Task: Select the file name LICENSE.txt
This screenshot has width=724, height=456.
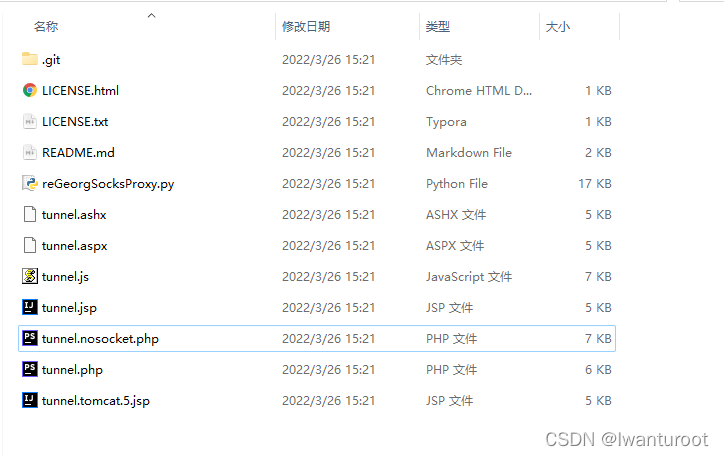Action: [x=75, y=122]
